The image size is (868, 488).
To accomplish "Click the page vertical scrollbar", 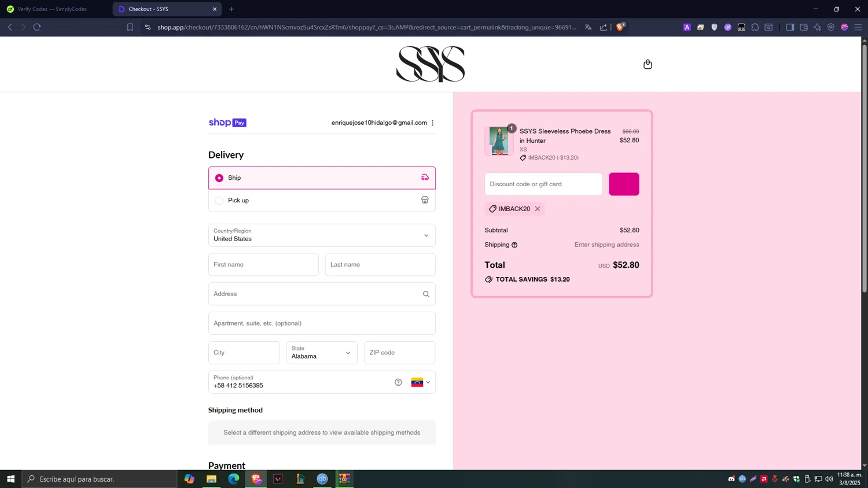I will click(865, 168).
